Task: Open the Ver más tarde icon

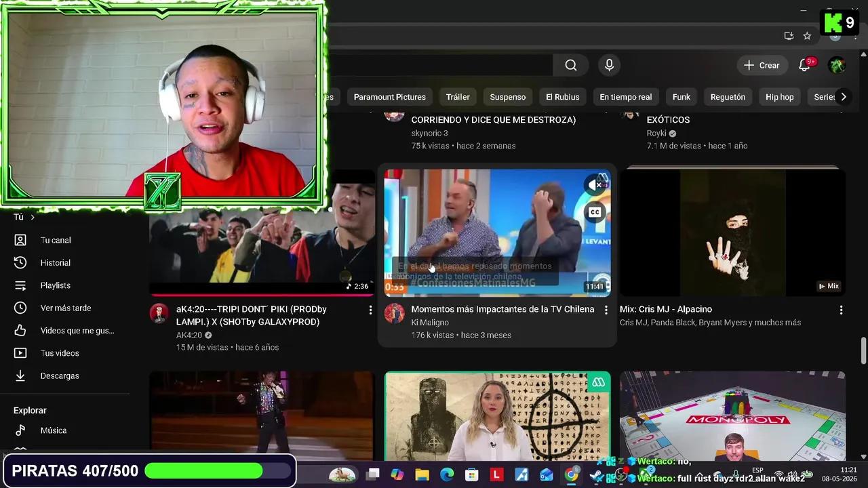Action: (x=20, y=308)
